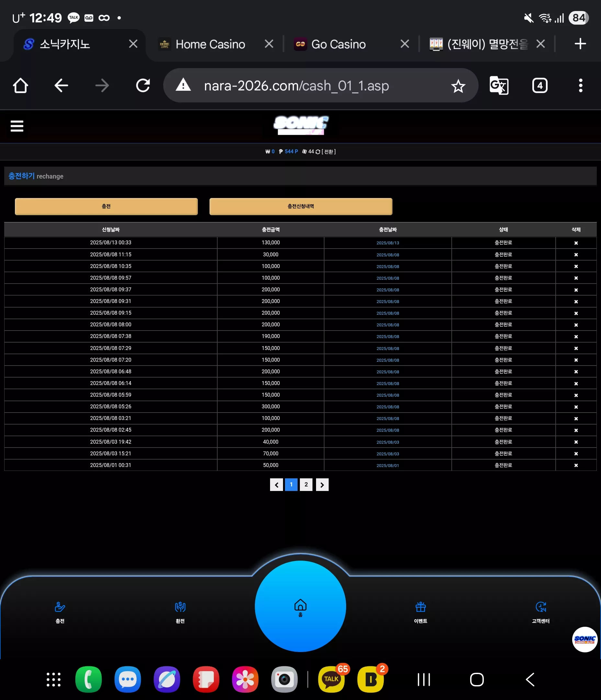
Task: Delete the 2025/08/13 00:33 deposit record
Action: [576, 243]
